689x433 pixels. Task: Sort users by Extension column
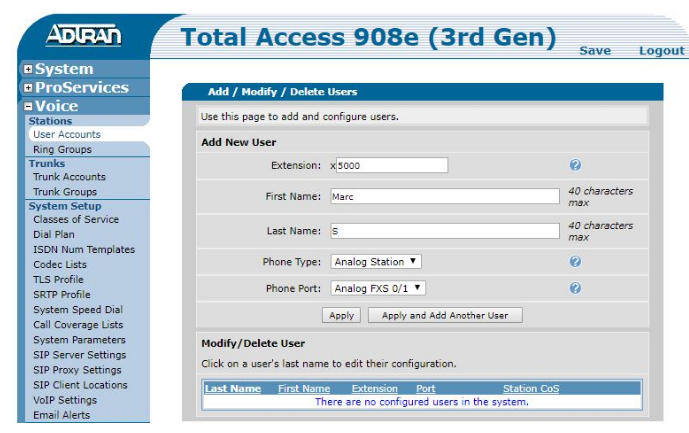374,389
